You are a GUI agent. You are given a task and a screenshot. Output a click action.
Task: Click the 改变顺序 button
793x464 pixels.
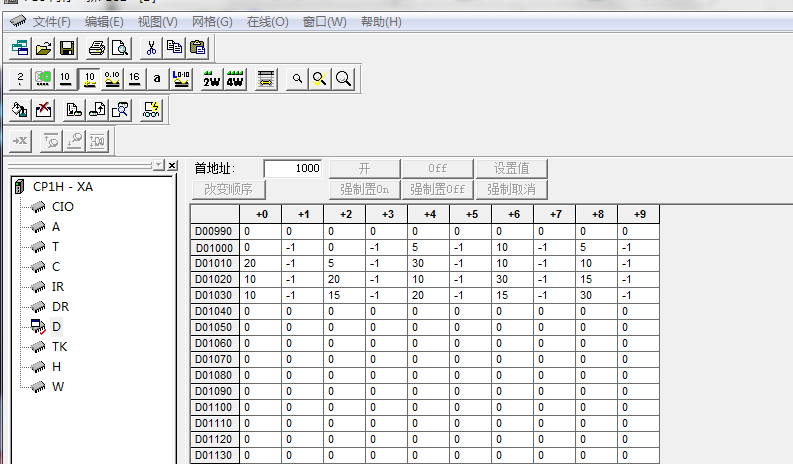click(228, 189)
